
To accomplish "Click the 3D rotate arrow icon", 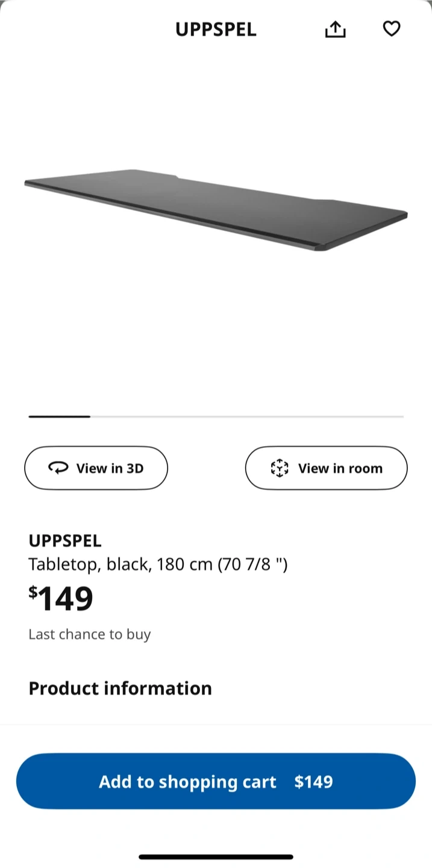I will coord(58,468).
